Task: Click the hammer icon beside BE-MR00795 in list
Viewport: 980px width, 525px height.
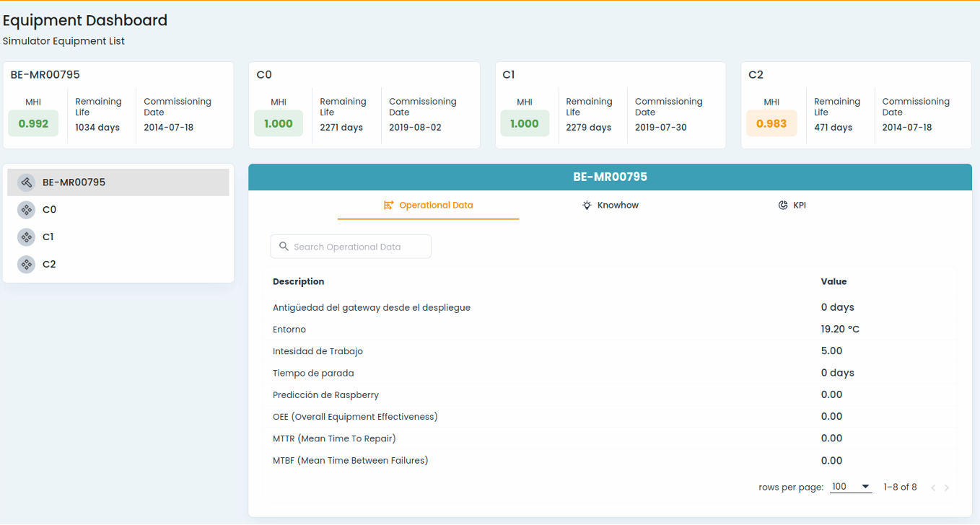Action: (26, 182)
